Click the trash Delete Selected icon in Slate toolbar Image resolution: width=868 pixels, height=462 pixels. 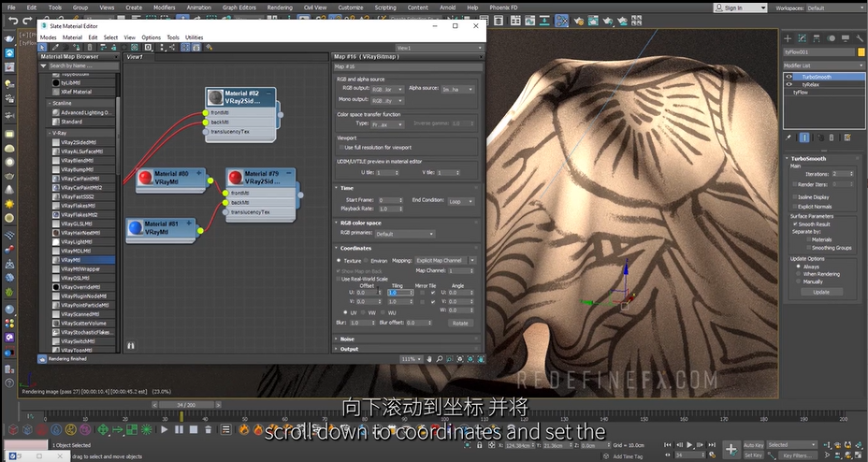(x=90, y=48)
